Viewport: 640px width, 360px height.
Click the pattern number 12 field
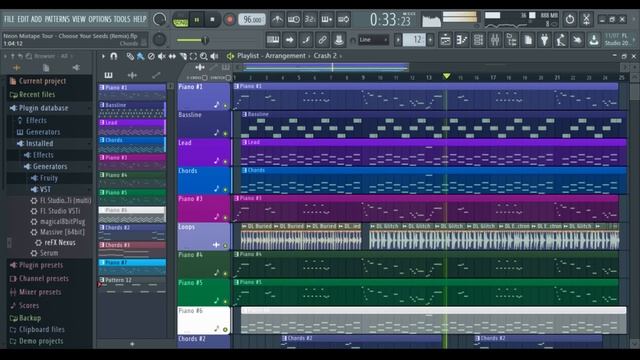(x=414, y=40)
